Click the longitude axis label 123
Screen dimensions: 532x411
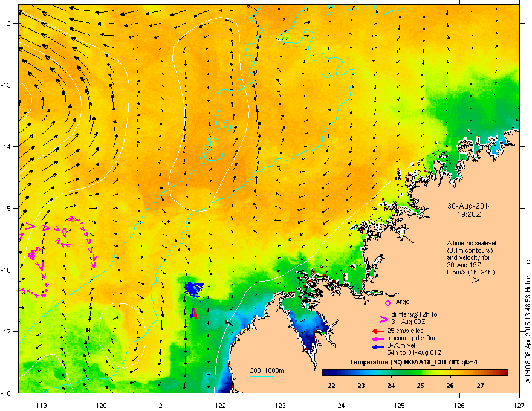click(281, 405)
